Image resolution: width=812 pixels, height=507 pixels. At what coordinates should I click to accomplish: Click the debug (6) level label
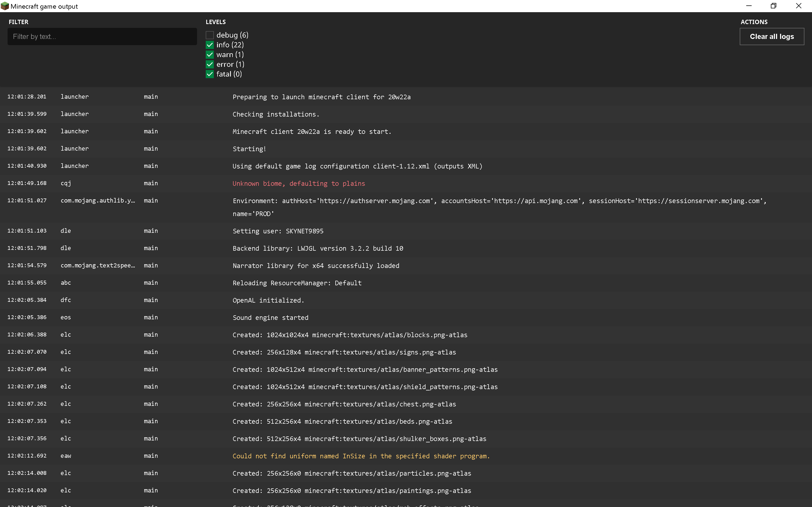232,35
